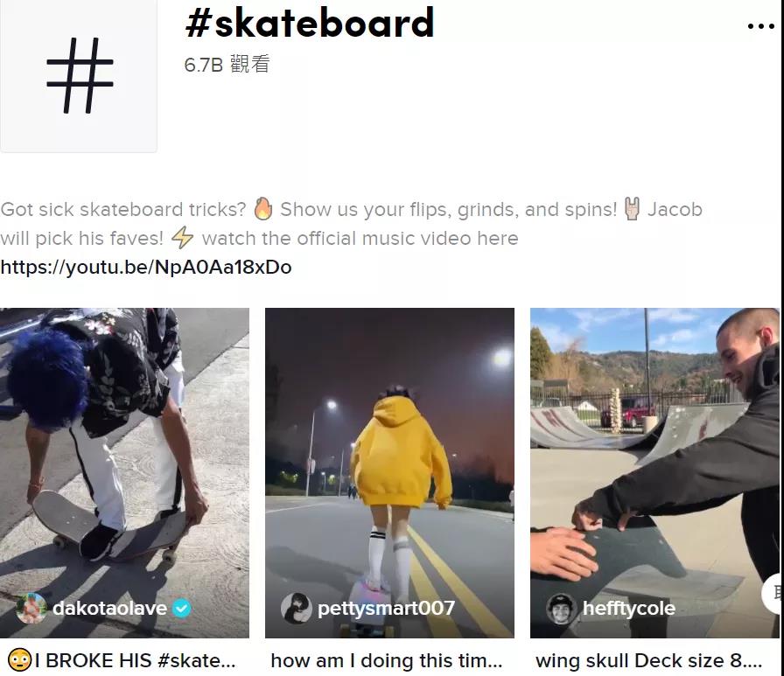The width and height of the screenshot is (784, 676).
Task: Click pettysmart007's profile avatar
Action: [x=297, y=608]
